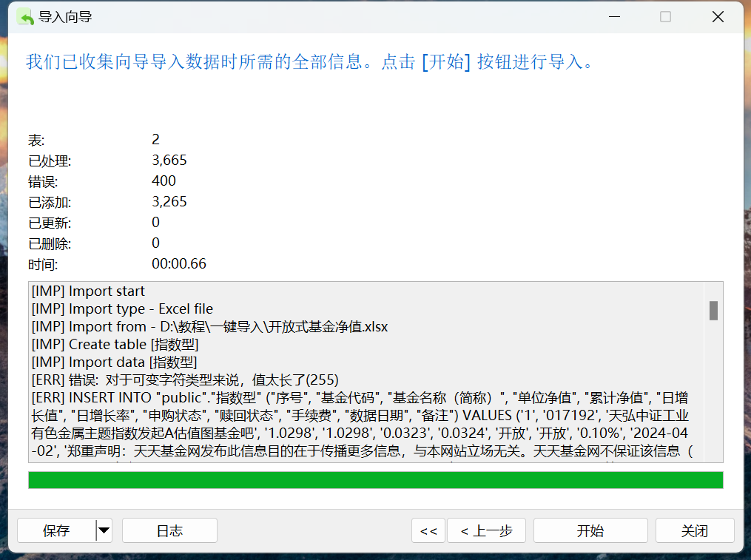Close the wizard with the 关闭 button
This screenshot has width=751, height=560.
click(694, 530)
